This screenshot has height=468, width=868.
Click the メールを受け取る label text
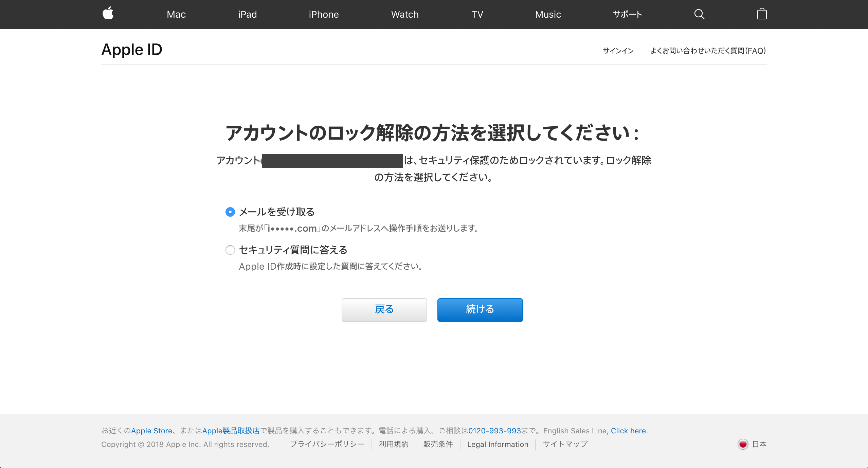277,212
